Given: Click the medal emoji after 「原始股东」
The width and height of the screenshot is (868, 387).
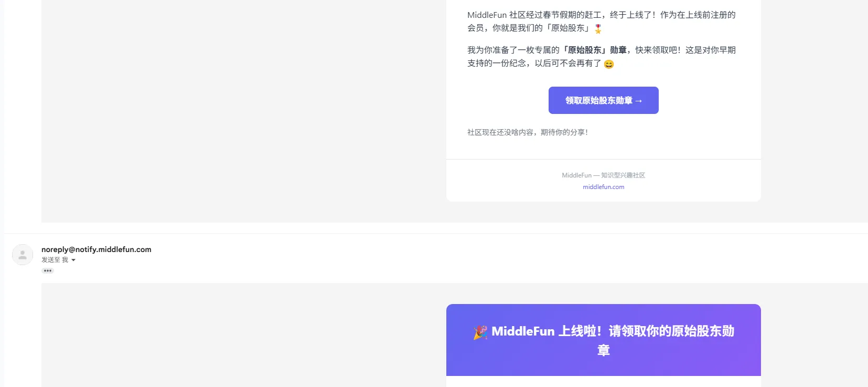Looking at the screenshot, I should [x=598, y=29].
